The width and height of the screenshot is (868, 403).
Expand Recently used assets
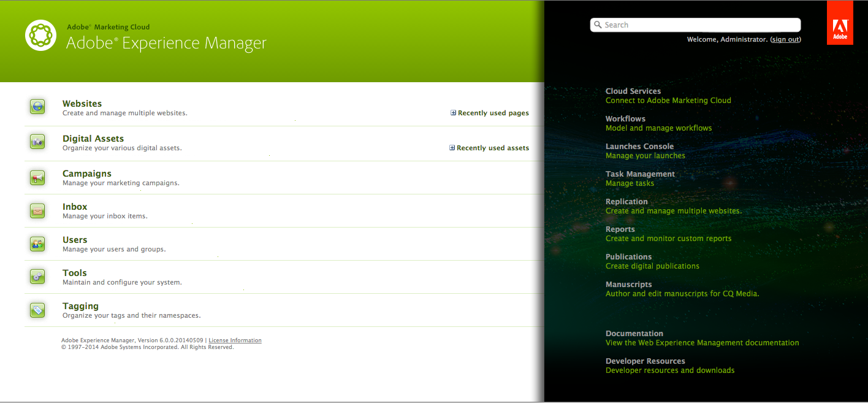[489, 148]
